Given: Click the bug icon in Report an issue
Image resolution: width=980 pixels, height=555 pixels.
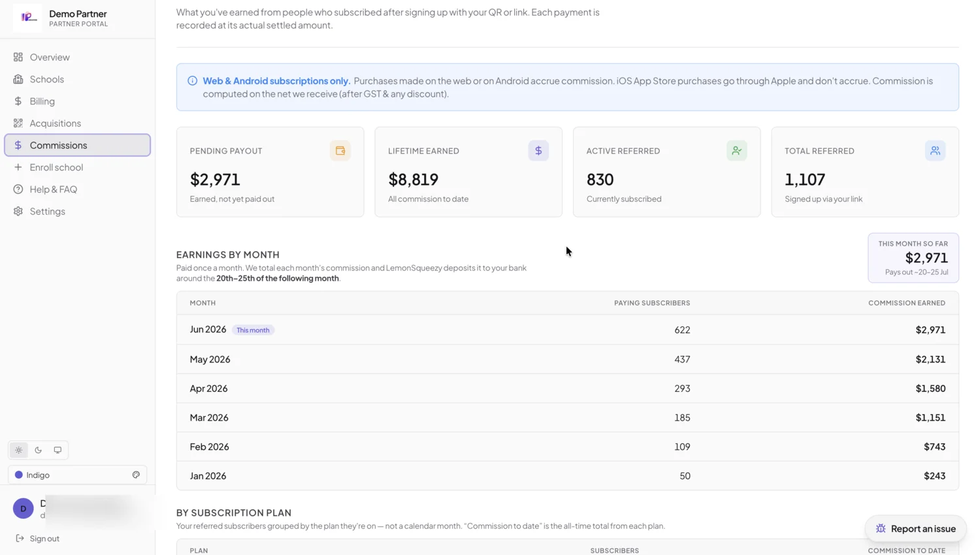Looking at the screenshot, I should coord(881,529).
